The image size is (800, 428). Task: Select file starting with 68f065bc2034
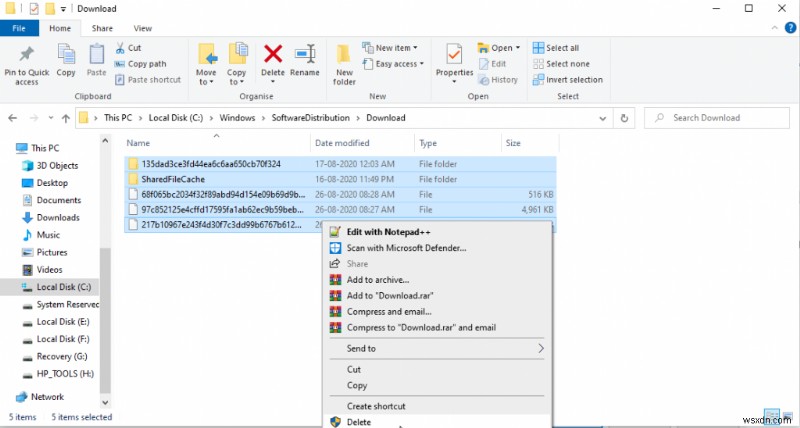pyautogui.click(x=340, y=194)
